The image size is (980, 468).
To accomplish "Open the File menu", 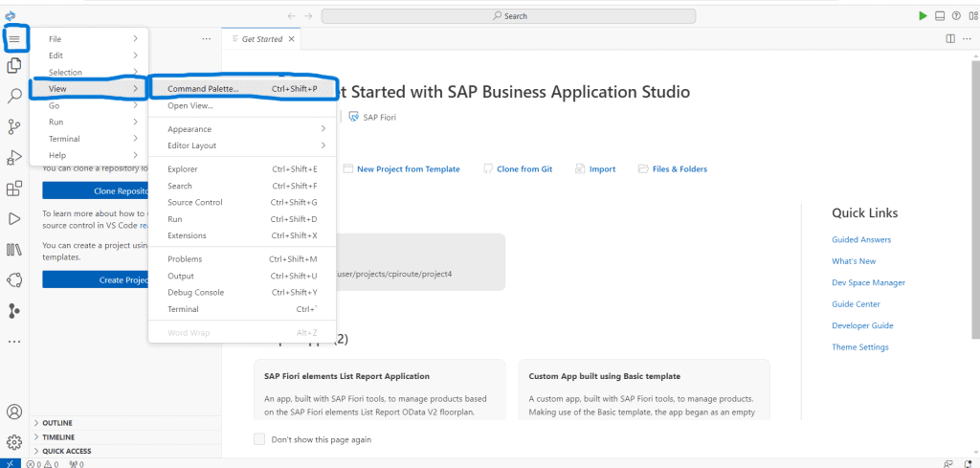I will pyautogui.click(x=89, y=38).
